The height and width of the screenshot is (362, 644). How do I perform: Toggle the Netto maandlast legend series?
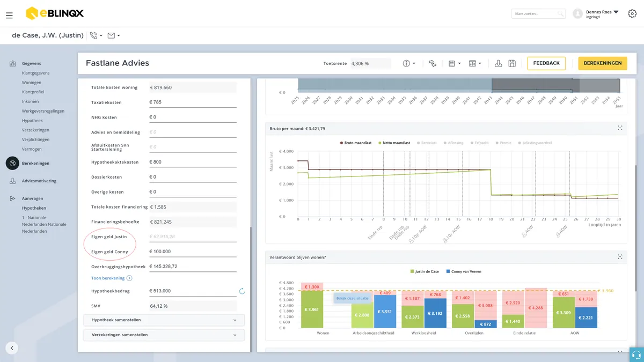coord(394,143)
